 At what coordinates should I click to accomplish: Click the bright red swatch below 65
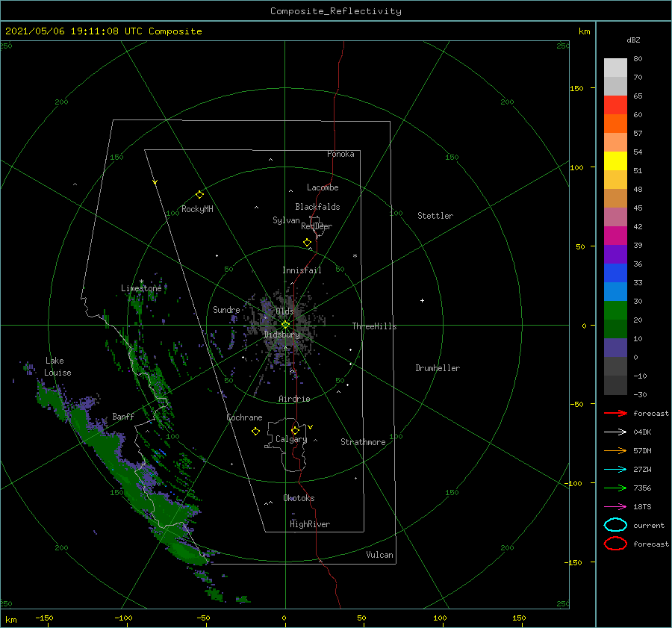tap(615, 105)
